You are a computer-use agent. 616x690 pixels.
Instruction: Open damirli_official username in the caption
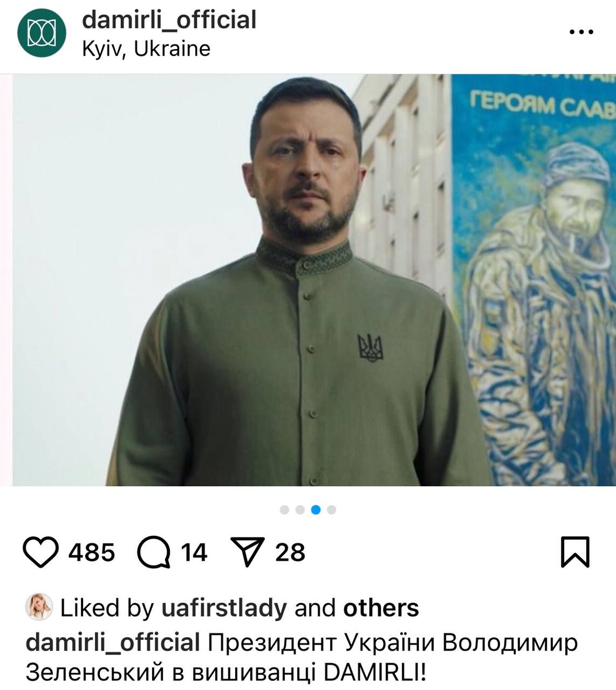point(113,643)
